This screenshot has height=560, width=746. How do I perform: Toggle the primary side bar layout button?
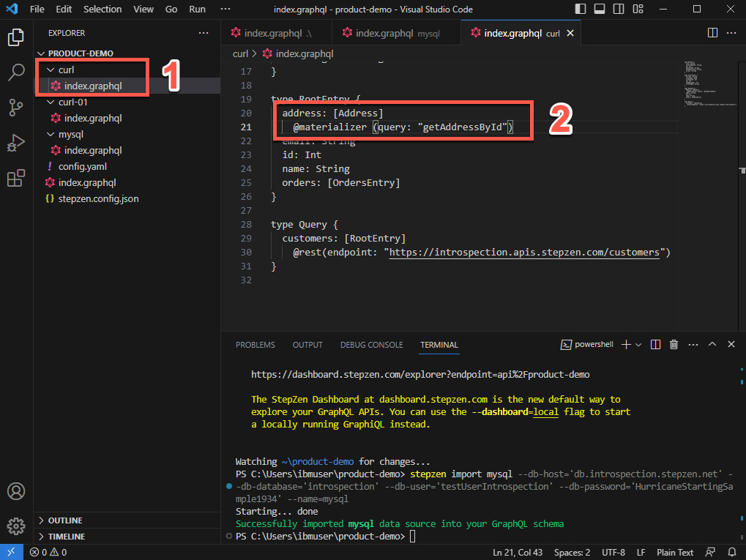click(581, 10)
